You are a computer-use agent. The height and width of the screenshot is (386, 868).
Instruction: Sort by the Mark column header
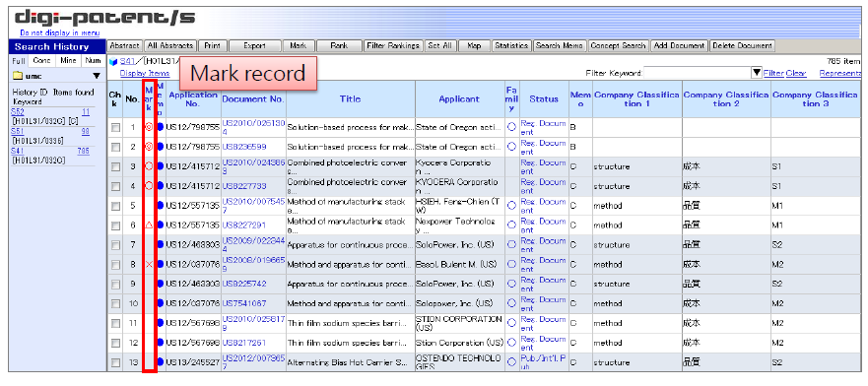[149, 99]
